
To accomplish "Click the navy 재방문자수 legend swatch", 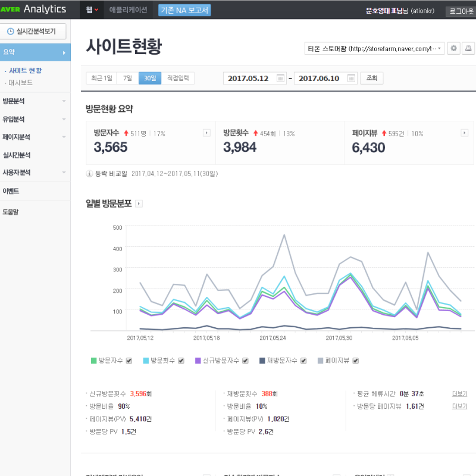I will (262, 361).
